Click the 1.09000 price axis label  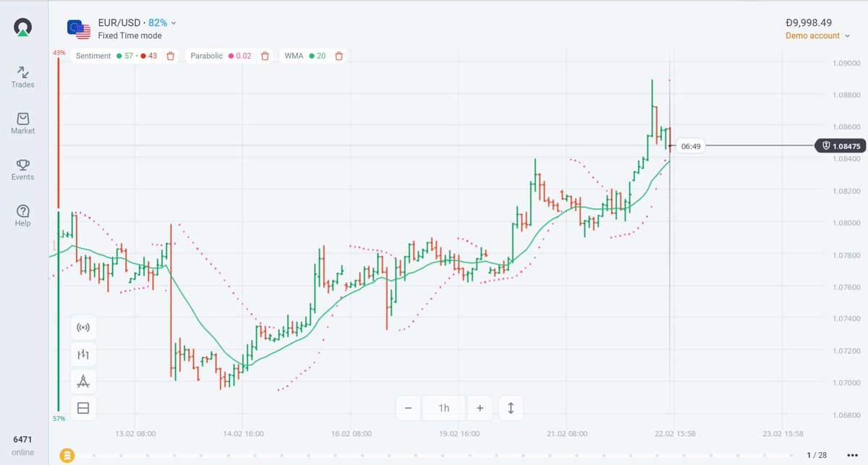(x=846, y=64)
